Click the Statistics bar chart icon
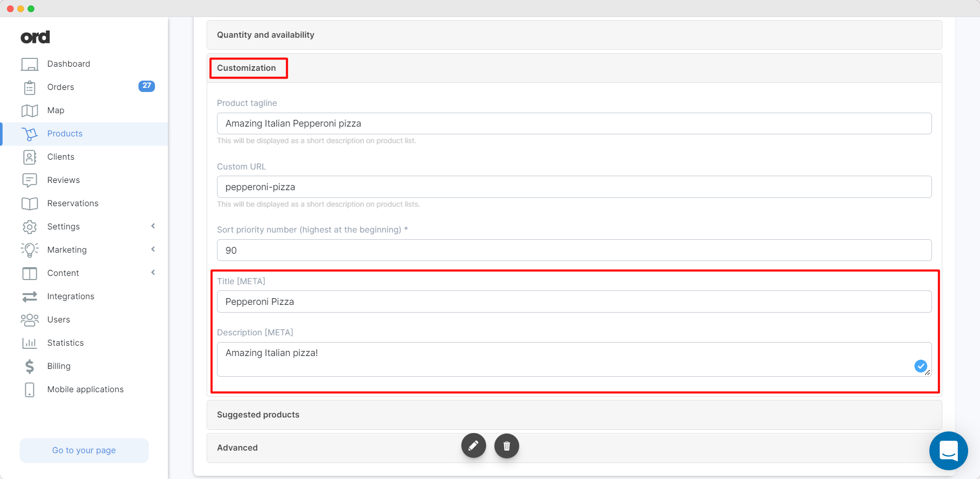Image resolution: width=980 pixels, height=479 pixels. point(29,343)
